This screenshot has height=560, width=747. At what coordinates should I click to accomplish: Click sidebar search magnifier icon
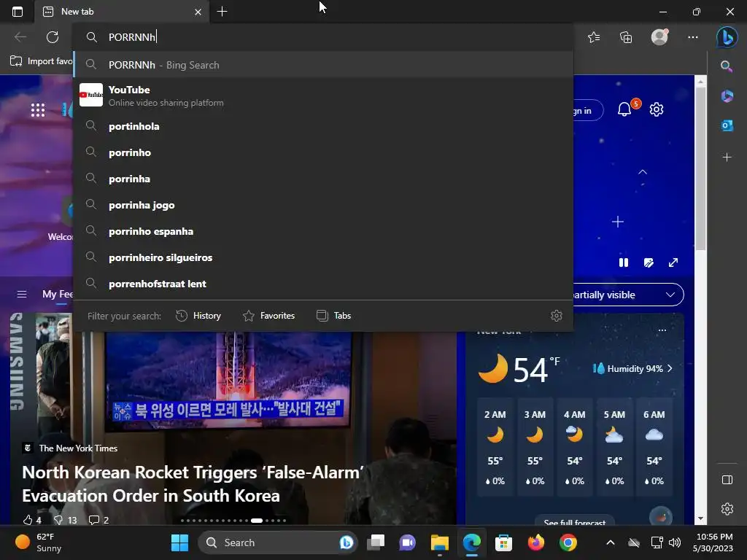click(727, 66)
